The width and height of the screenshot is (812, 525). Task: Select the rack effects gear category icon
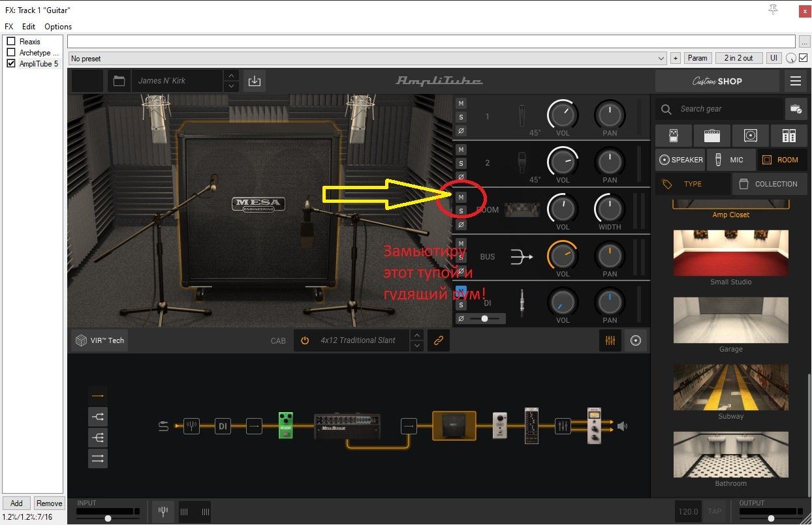pos(788,136)
